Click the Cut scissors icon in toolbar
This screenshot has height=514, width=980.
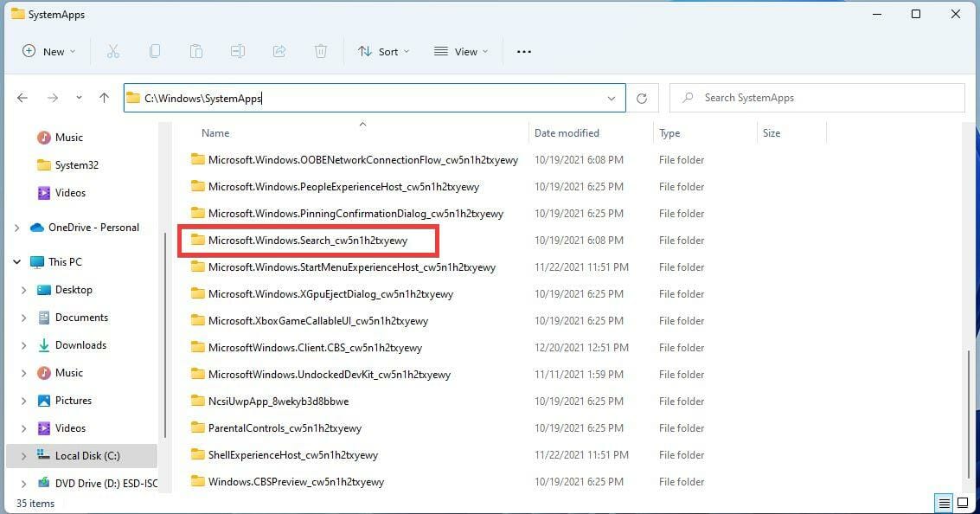click(113, 51)
